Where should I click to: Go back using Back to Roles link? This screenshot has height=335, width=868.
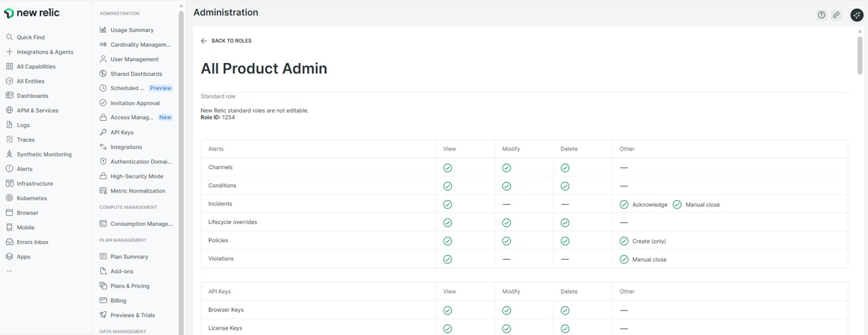226,41
